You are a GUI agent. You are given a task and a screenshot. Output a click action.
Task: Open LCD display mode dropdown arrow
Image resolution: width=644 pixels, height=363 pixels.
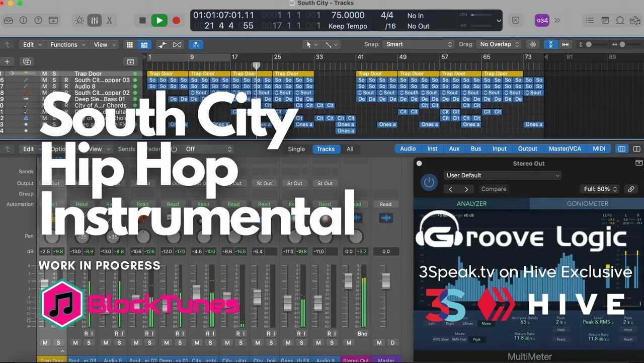click(499, 21)
